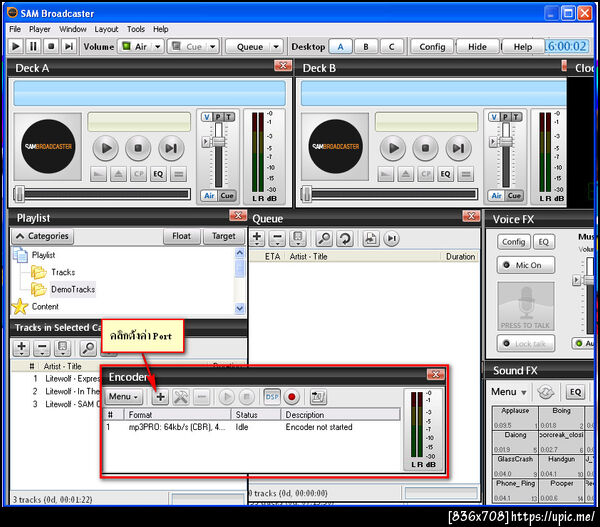
Task: Add a new encoder with plus icon
Action: [161, 397]
